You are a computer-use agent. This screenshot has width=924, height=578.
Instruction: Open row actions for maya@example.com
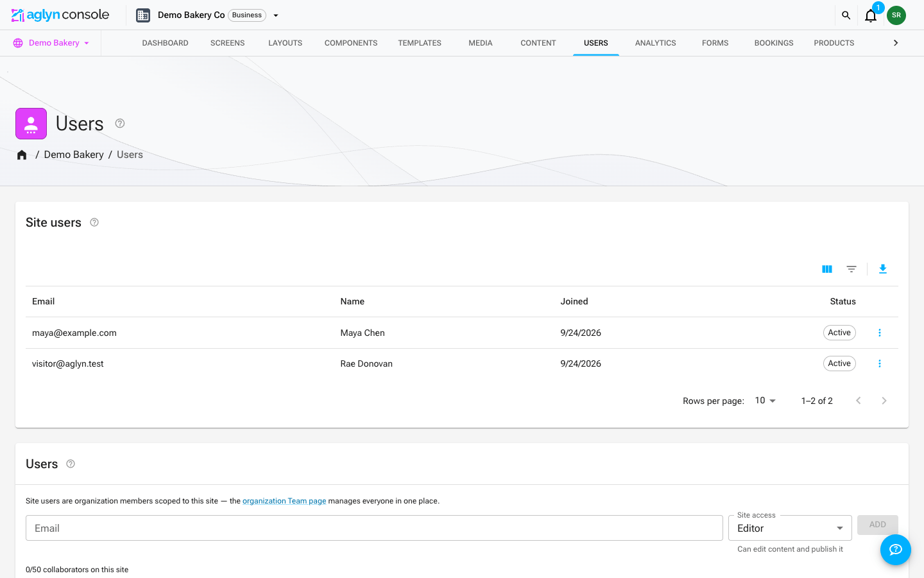pos(880,333)
